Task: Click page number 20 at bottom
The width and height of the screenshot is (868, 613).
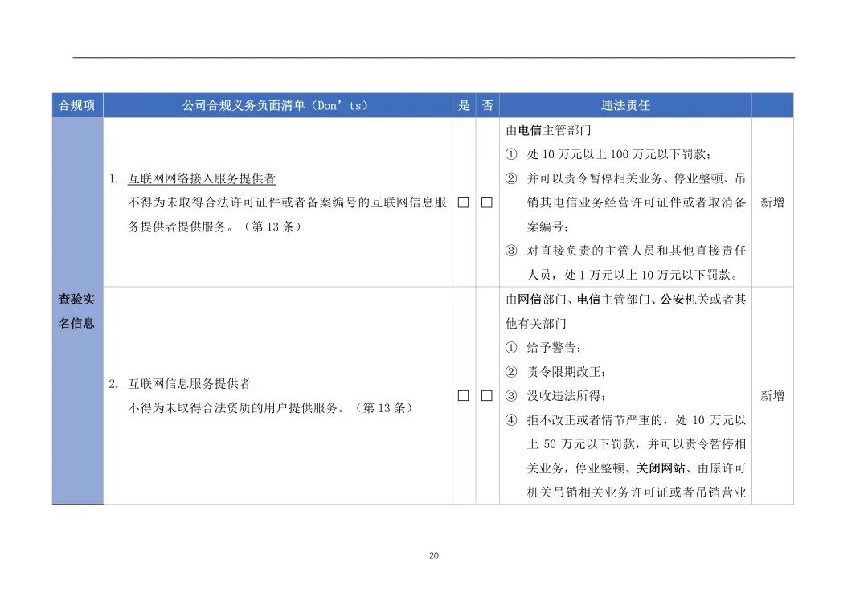Action: pos(434,555)
